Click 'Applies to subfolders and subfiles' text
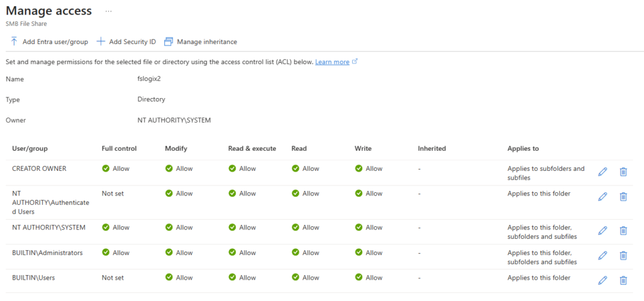Viewport: 644px width, 301px height. [x=546, y=173]
